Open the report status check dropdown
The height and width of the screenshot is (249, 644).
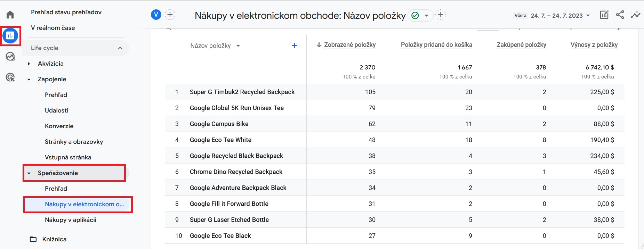[420, 15]
